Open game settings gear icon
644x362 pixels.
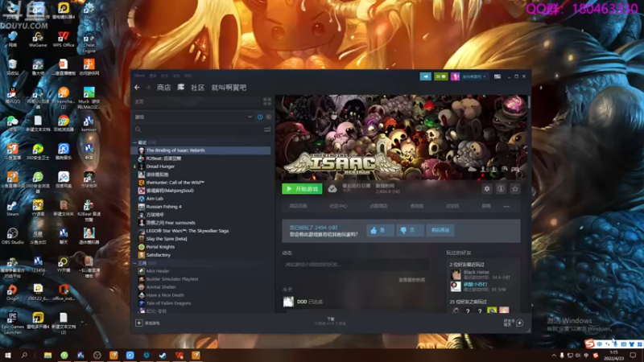[487, 189]
